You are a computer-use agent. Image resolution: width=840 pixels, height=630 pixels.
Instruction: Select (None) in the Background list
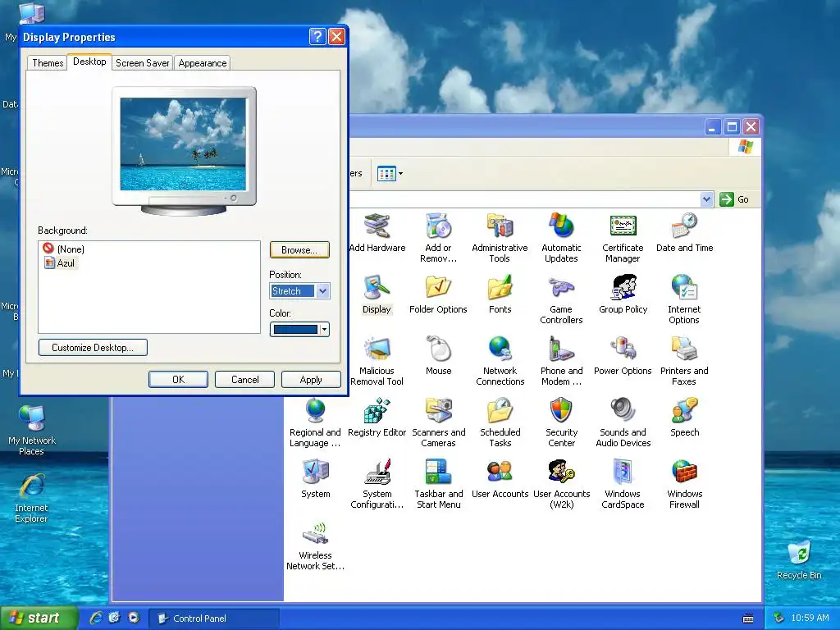(x=64, y=249)
